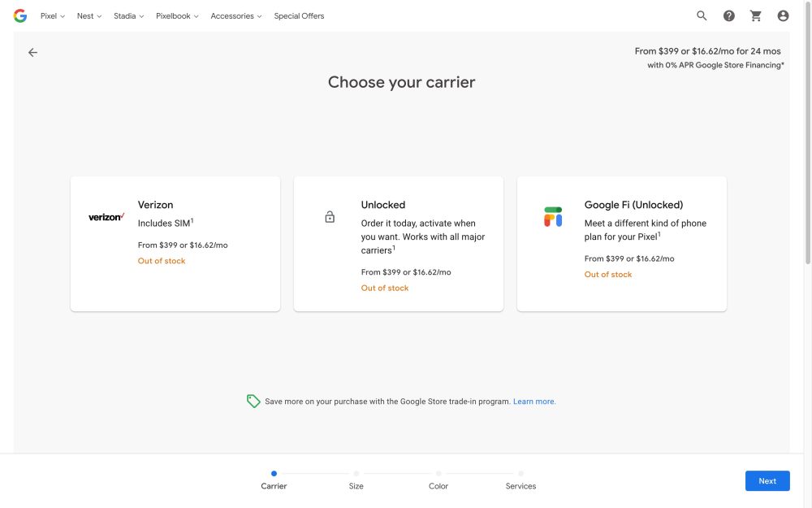Select the Carrier step indicator dot
812x508 pixels.
274,473
